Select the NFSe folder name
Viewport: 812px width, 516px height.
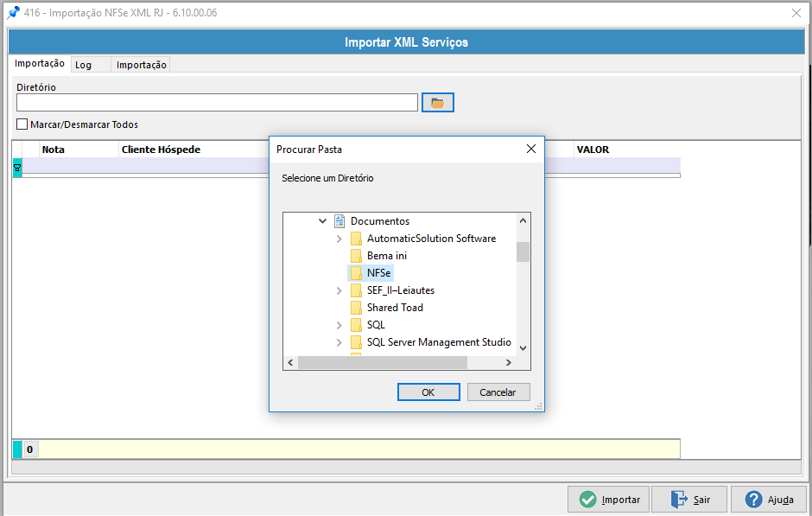[378, 273]
